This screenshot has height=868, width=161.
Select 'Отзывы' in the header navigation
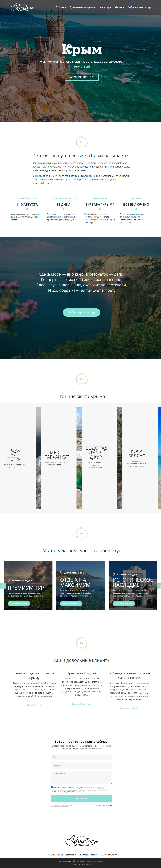click(120, 7)
